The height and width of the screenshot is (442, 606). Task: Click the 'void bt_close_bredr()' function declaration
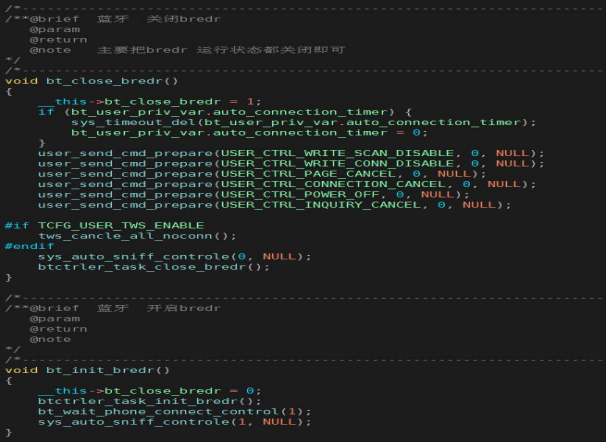click(92, 81)
